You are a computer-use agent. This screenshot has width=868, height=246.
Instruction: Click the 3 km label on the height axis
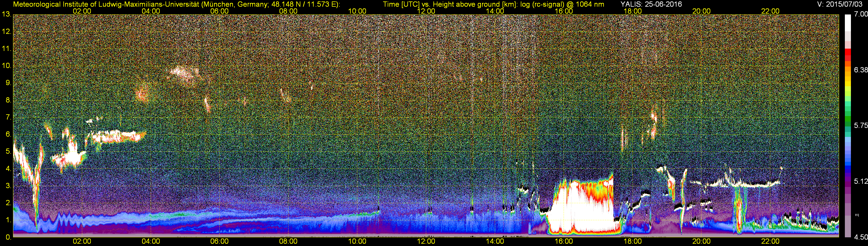pyautogui.click(x=8, y=186)
